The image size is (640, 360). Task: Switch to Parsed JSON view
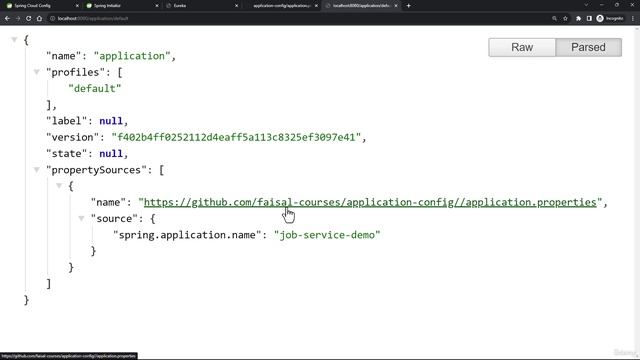[588, 47]
